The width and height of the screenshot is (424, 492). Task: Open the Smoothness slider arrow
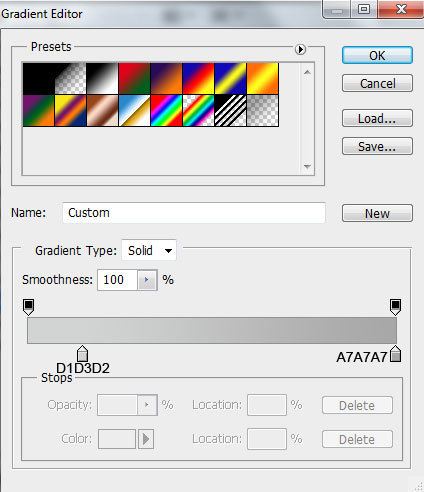pyautogui.click(x=147, y=280)
